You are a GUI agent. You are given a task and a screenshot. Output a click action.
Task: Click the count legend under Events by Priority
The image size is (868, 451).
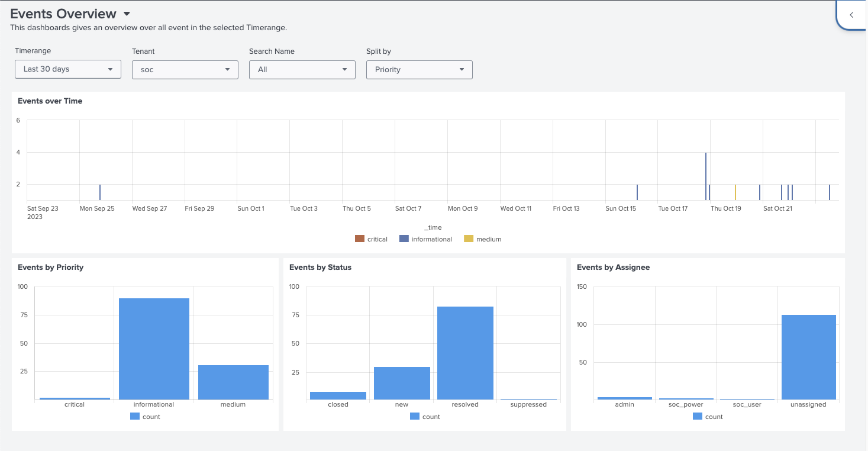pos(145,416)
